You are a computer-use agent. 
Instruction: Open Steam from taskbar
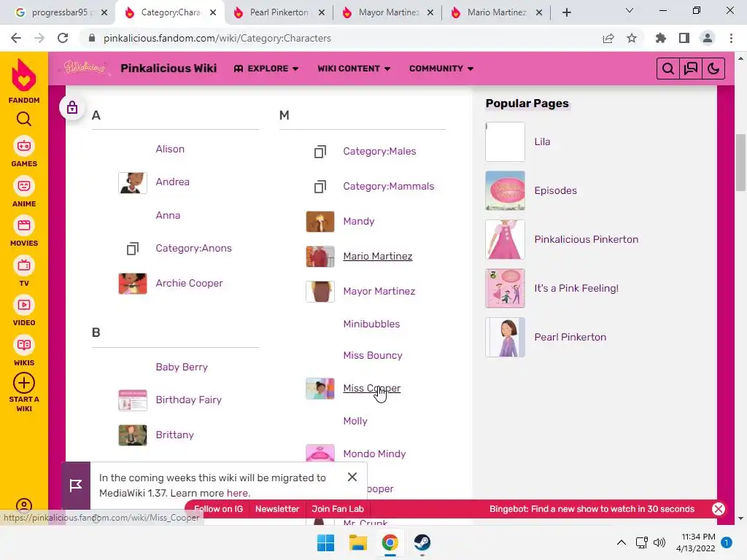(x=422, y=542)
